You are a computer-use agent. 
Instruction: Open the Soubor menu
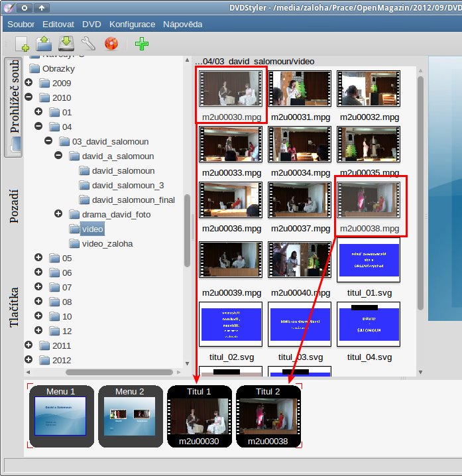tap(20, 25)
